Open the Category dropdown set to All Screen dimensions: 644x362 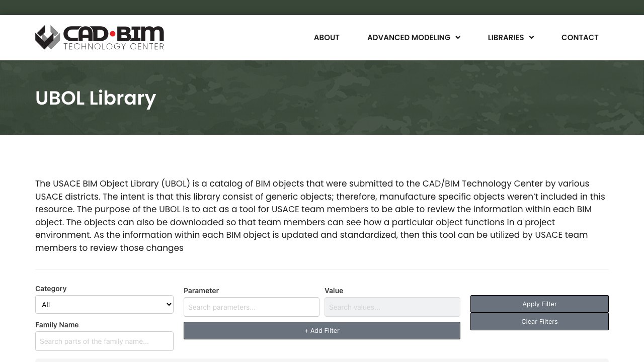[x=104, y=305]
